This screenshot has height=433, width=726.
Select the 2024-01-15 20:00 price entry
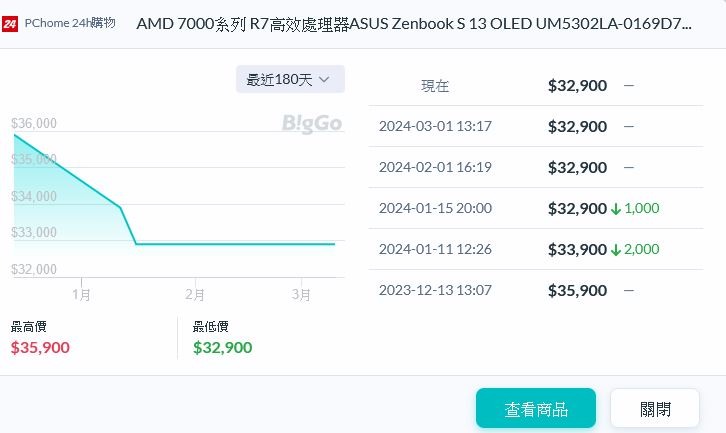pos(536,208)
